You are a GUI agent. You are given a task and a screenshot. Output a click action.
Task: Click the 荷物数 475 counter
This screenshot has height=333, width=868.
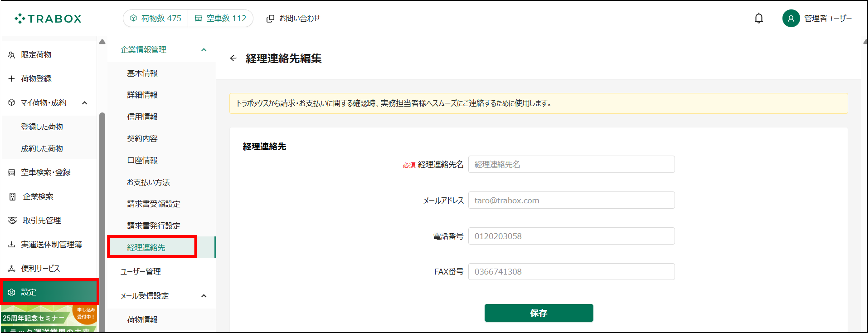pos(156,18)
